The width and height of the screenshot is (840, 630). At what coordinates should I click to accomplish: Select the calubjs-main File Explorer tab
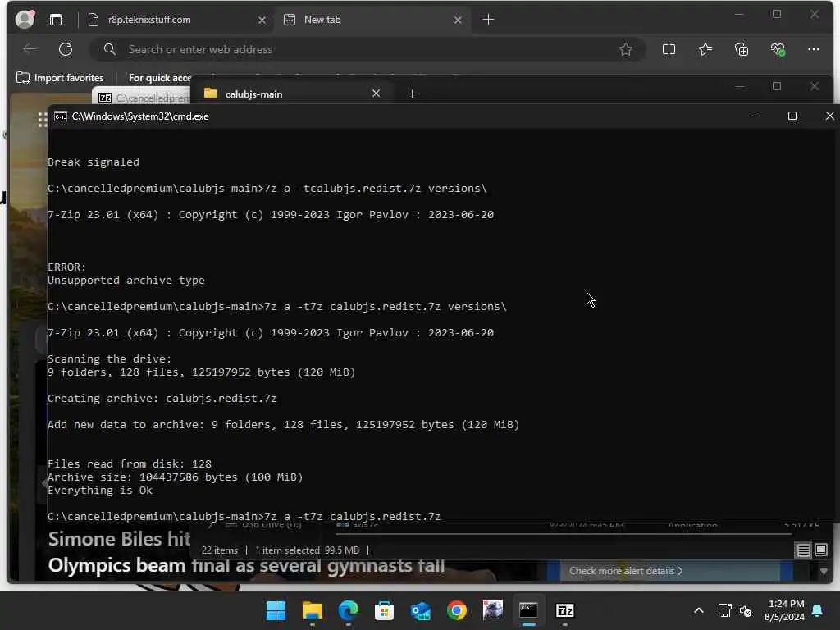[292, 94]
